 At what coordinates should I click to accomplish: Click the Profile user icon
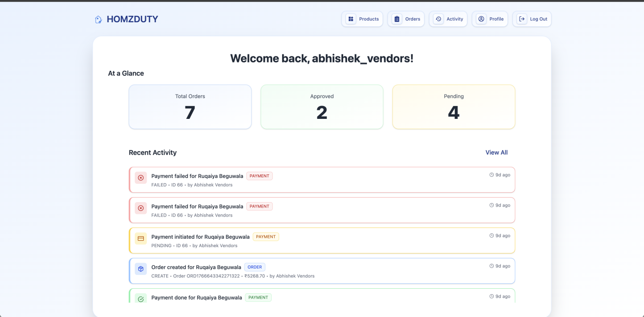click(481, 19)
